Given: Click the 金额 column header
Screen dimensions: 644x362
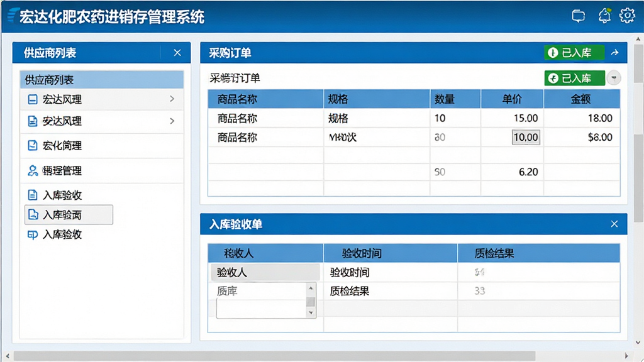Looking at the screenshot, I should click(582, 99).
